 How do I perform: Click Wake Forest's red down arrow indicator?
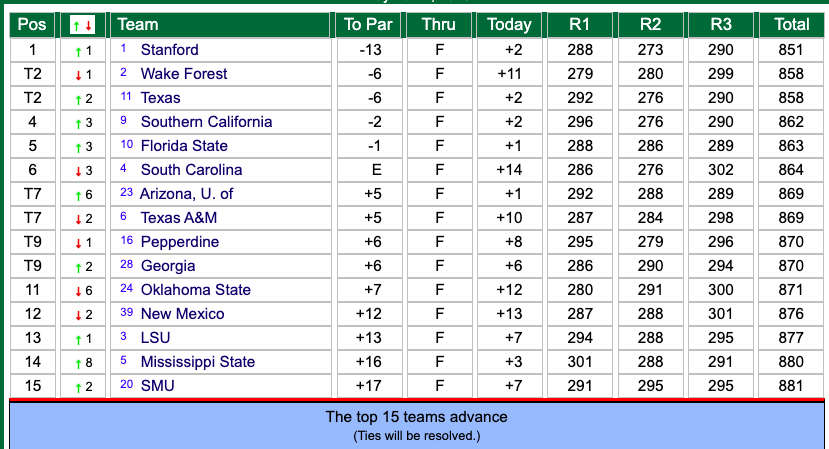click(x=78, y=76)
